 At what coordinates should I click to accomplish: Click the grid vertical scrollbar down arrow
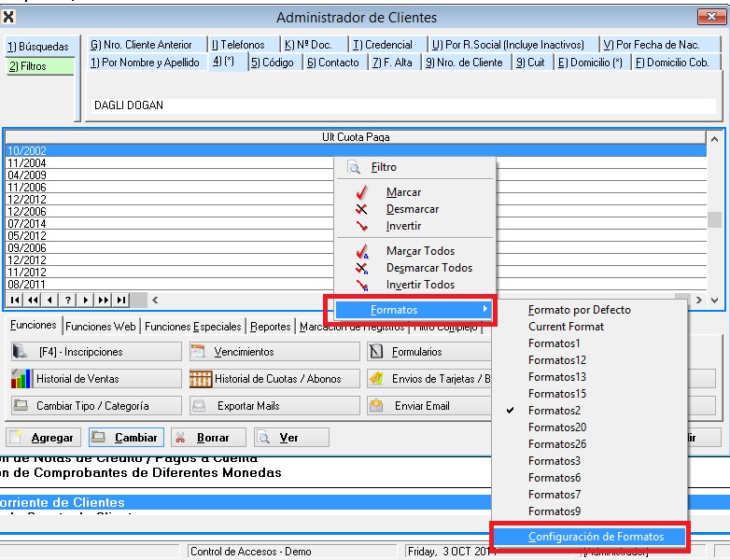click(714, 301)
